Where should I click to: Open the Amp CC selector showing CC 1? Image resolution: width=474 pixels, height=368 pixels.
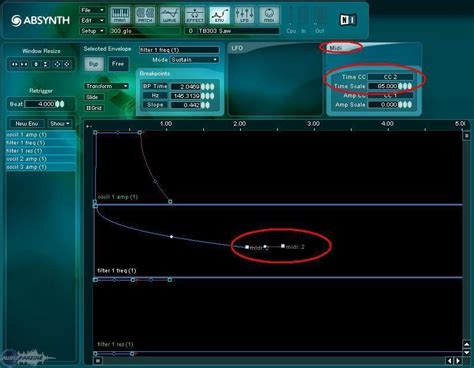390,95
